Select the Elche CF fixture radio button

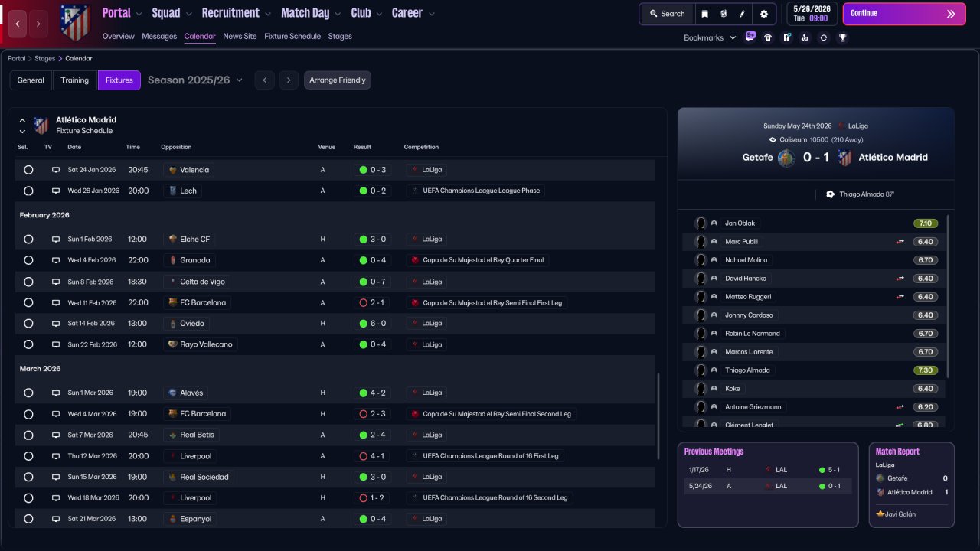point(28,240)
